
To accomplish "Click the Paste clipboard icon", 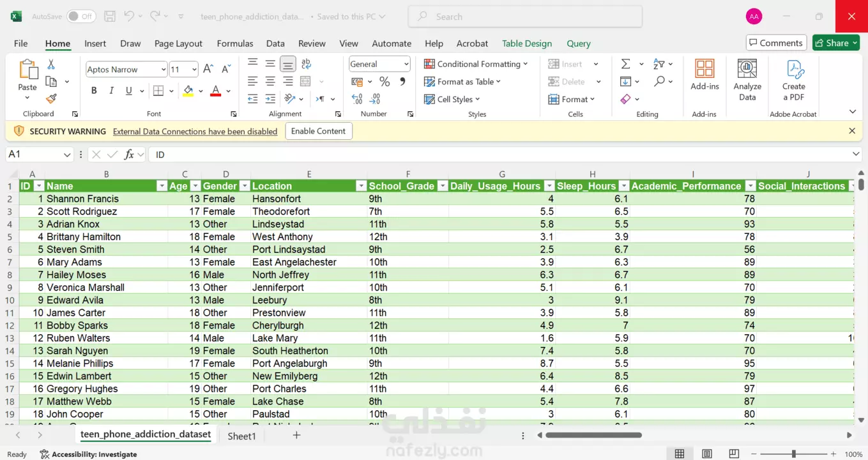I will click(27, 69).
